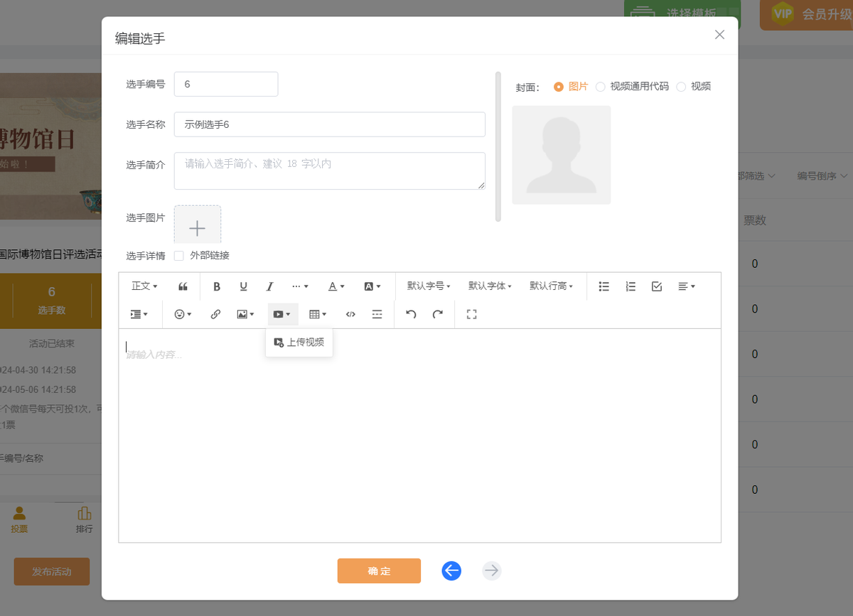Open the text color picker

(x=336, y=286)
